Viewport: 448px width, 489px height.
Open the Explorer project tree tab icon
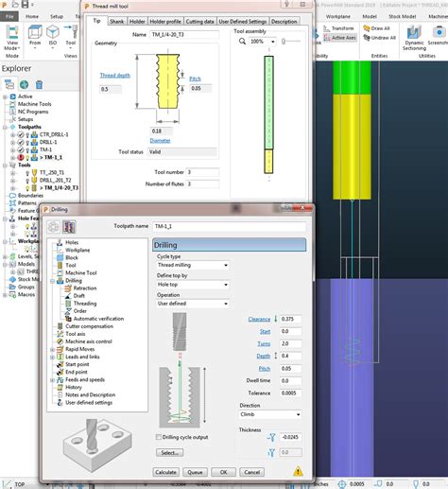coord(9,84)
